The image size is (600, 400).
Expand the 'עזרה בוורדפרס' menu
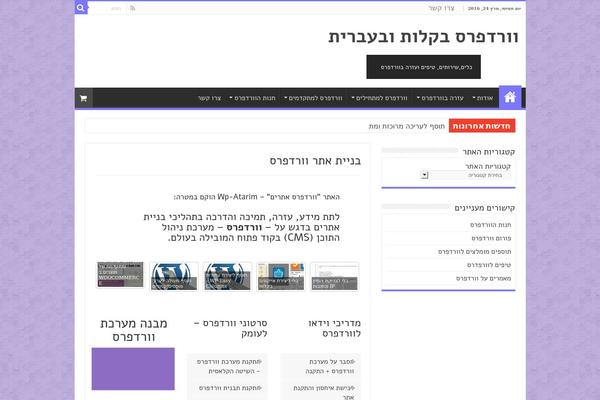click(x=440, y=98)
